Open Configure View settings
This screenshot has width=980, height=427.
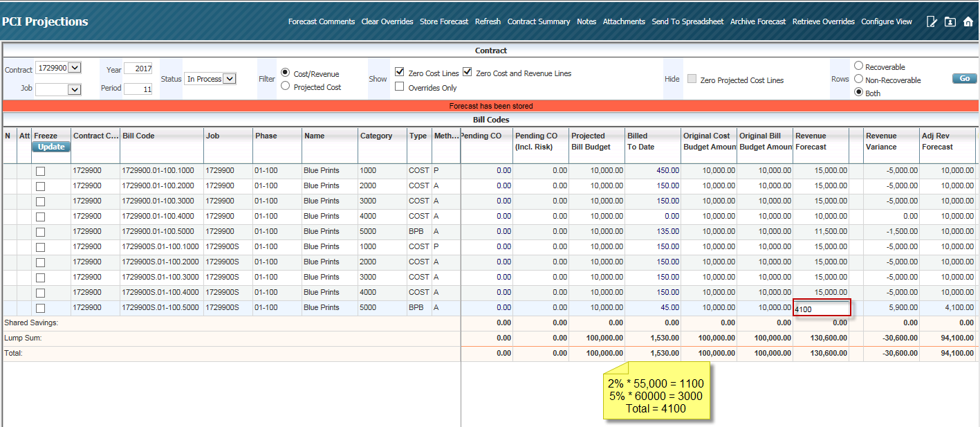(x=887, y=21)
